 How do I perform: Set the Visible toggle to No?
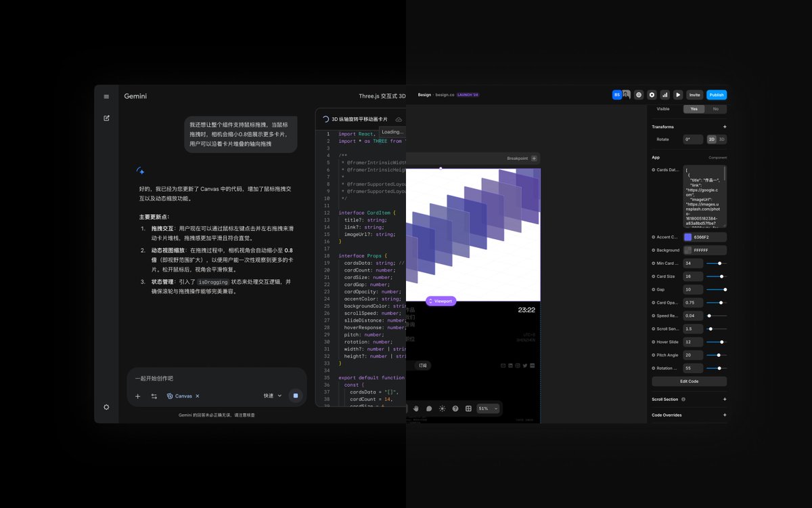717,108
